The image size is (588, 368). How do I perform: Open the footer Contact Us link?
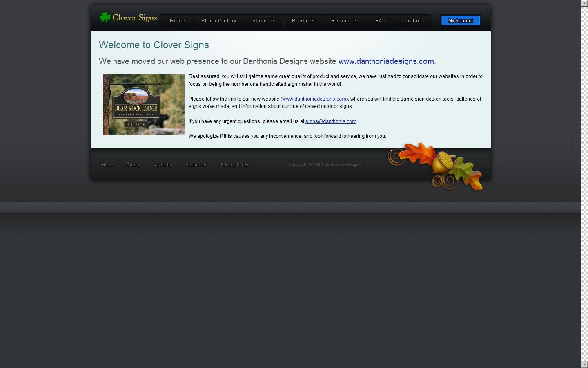(x=196, y=165)
